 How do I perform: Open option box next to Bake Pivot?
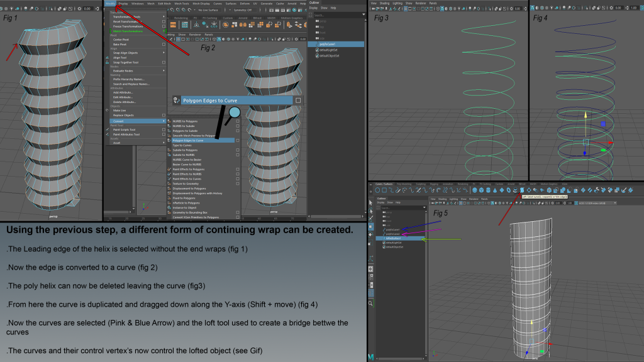click(x=164, y=45)
